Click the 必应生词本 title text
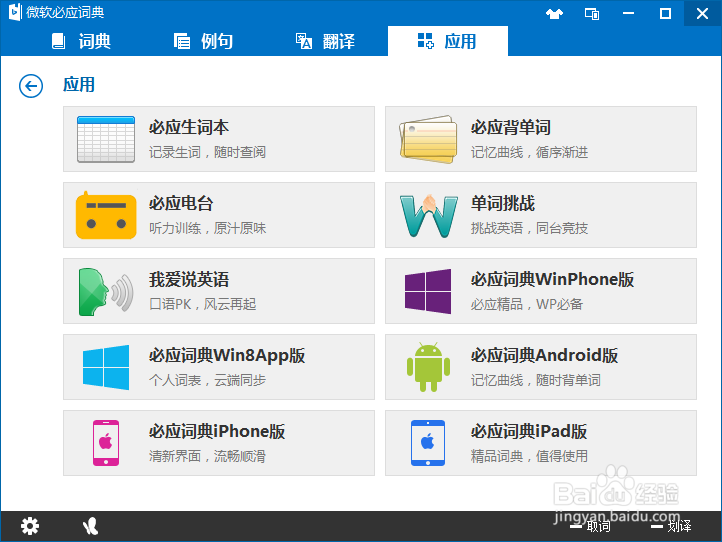Viewport: 722px width, 542px height. tap(189, 128)
